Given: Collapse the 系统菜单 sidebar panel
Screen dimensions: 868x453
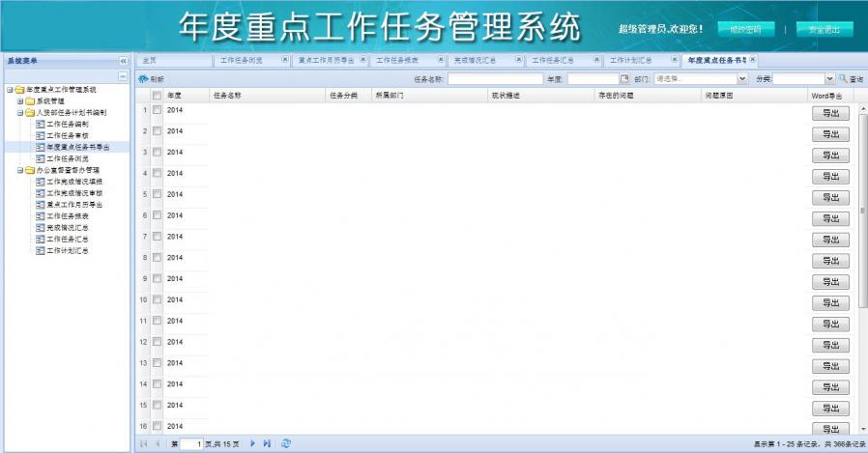Looking at the screenshot, I should point(123,60).
